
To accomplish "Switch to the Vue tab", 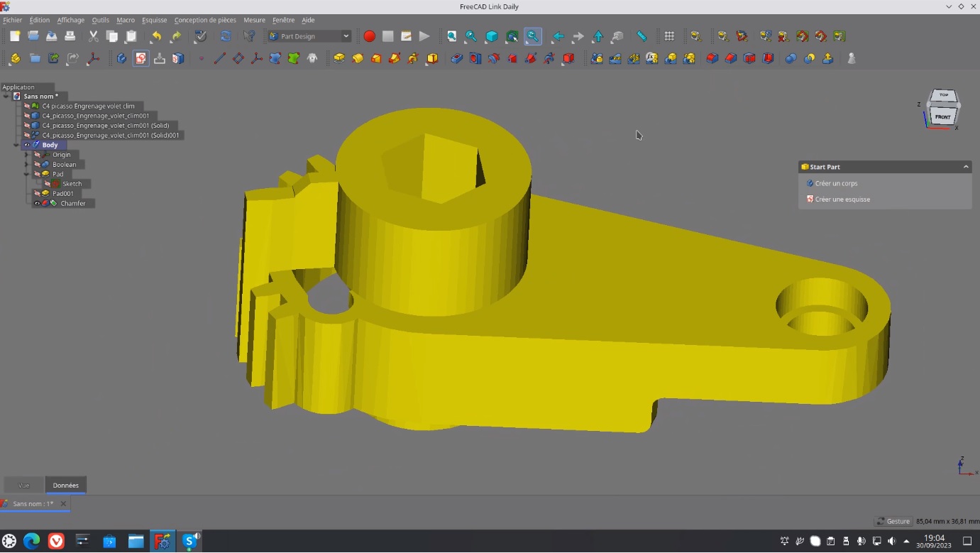I will click(x=23, y=486).
